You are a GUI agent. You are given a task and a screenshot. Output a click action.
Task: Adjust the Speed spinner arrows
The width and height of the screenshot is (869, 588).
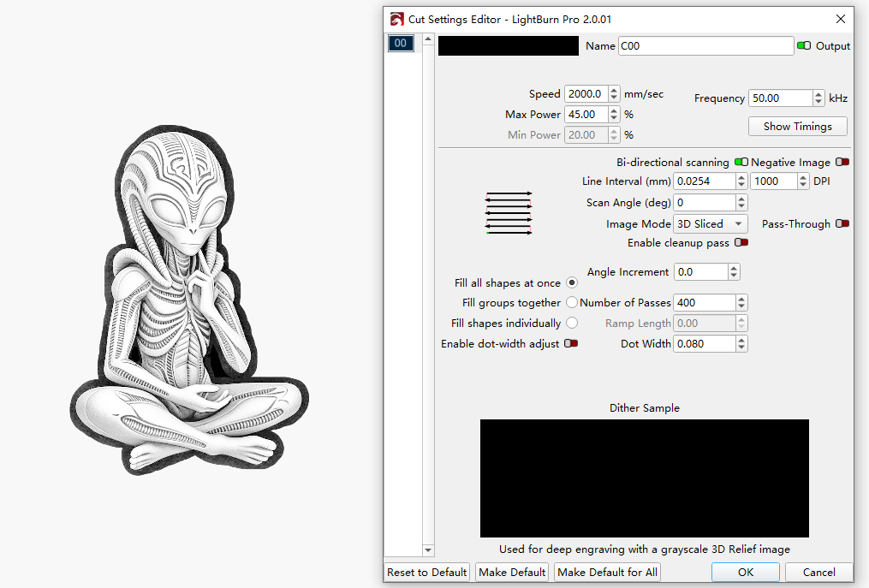(x=614, y=93)
